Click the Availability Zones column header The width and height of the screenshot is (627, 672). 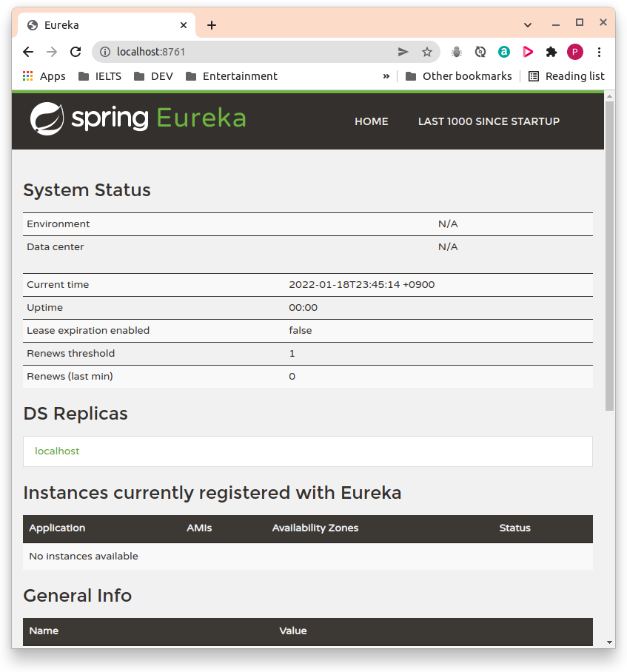point(315,528)
